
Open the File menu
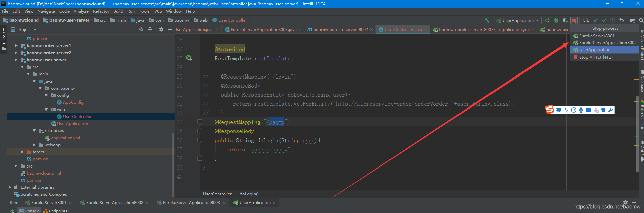5,11
